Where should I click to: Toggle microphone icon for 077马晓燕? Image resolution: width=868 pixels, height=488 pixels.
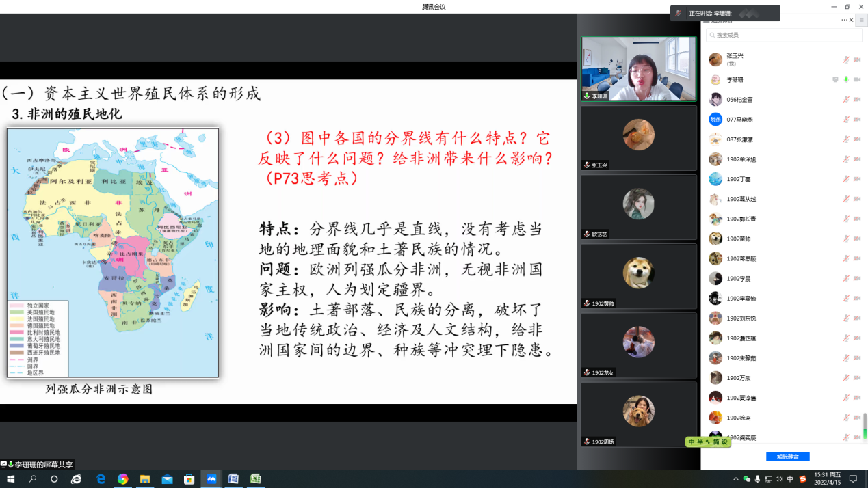(846, 120)
